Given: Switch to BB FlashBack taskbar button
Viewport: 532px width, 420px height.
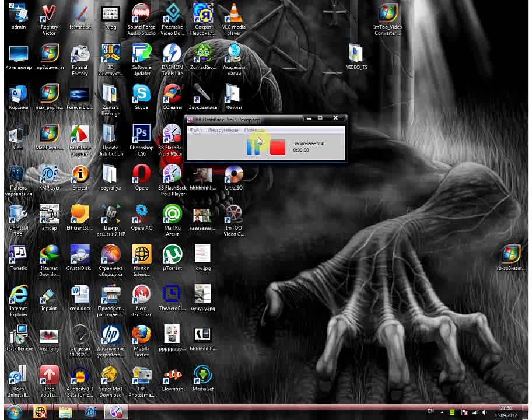Looking at the screenshot, I should tap(116, 412).
